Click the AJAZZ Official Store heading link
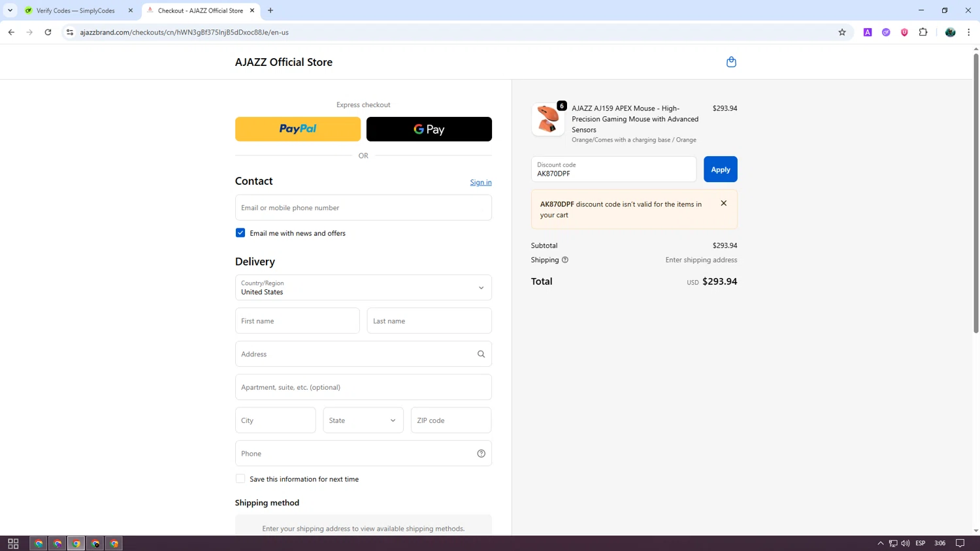This screenshot has width=980, height=551. 284,62
